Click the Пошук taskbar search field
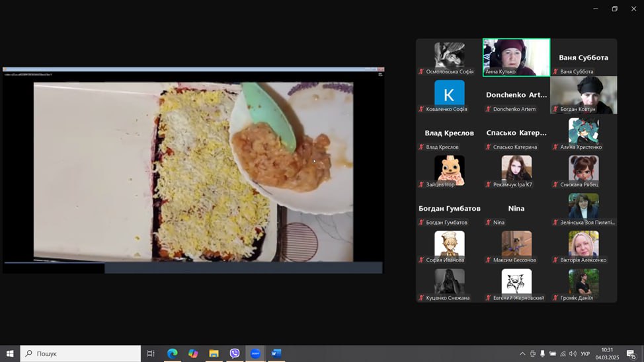Image resolution: width=644 pixels, height=362 pixels. click(81, 353)
